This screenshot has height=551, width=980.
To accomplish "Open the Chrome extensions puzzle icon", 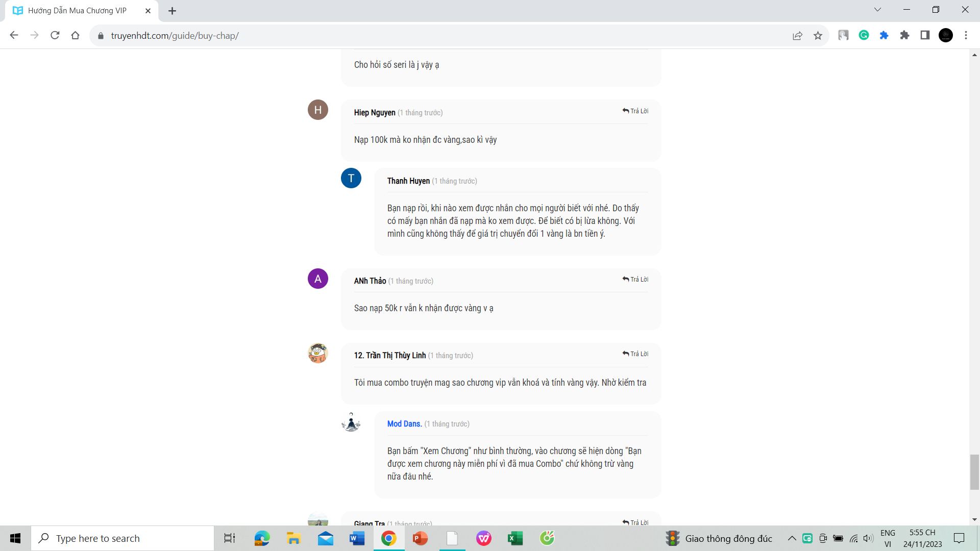I will pos(904,35).
